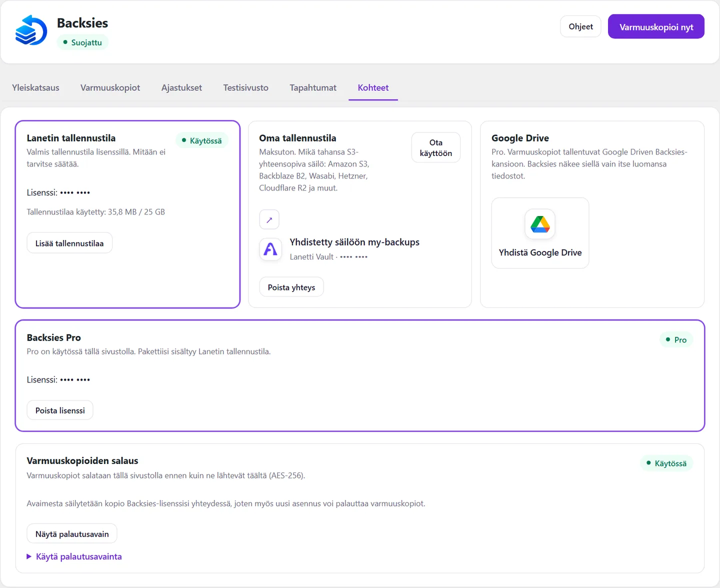The height and width of the screenshot is (588, 720).
Task: Select the Lanetin tallennustila card
Action: click(x=127, y=214)
